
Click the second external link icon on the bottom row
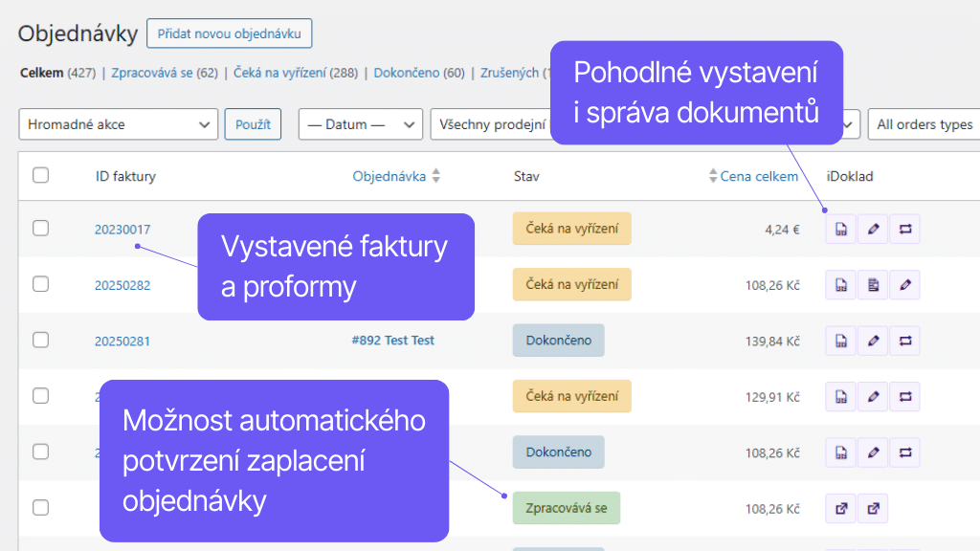click(x=872, y=508)
